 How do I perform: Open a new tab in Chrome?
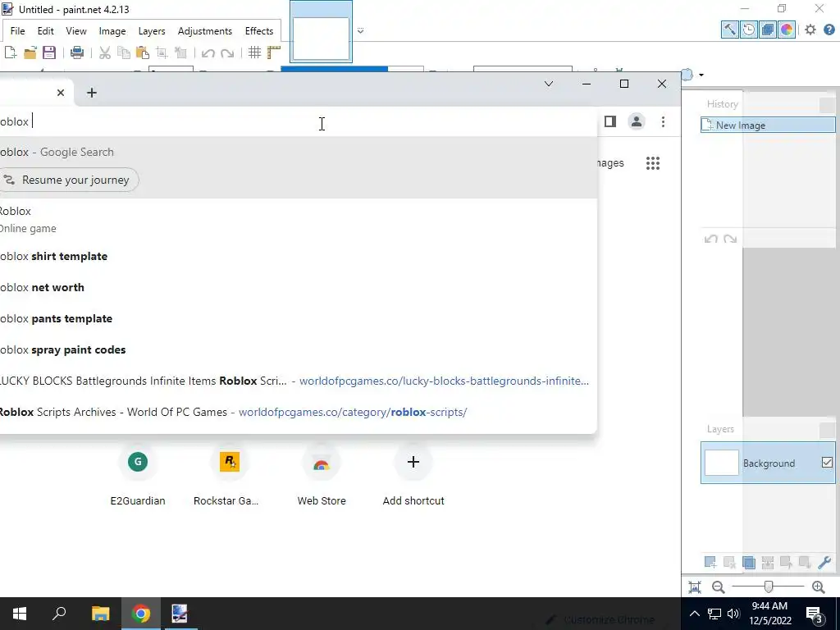pyautogui.click(x=92, y=93)
